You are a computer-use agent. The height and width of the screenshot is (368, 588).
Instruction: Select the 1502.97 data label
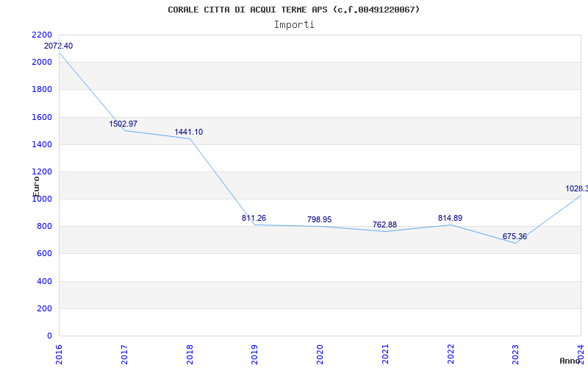coord(123,124)
